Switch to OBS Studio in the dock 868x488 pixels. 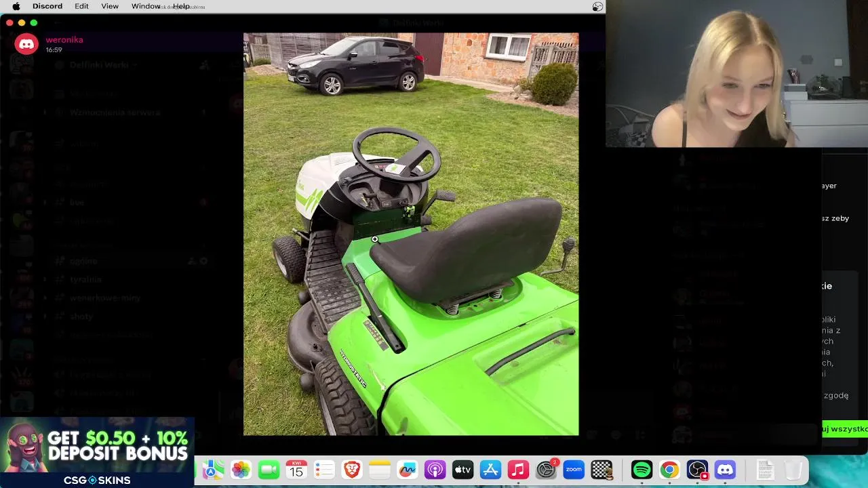(x=697, y=470)
